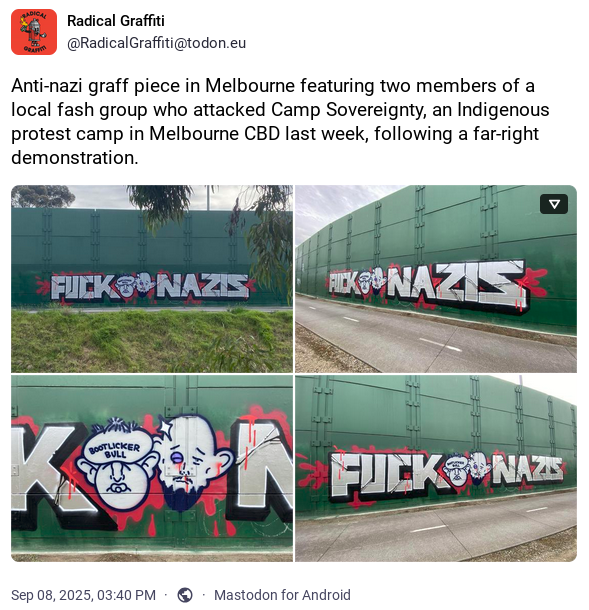Click the Bootlicker Bull cartoon face

[116, 465]
